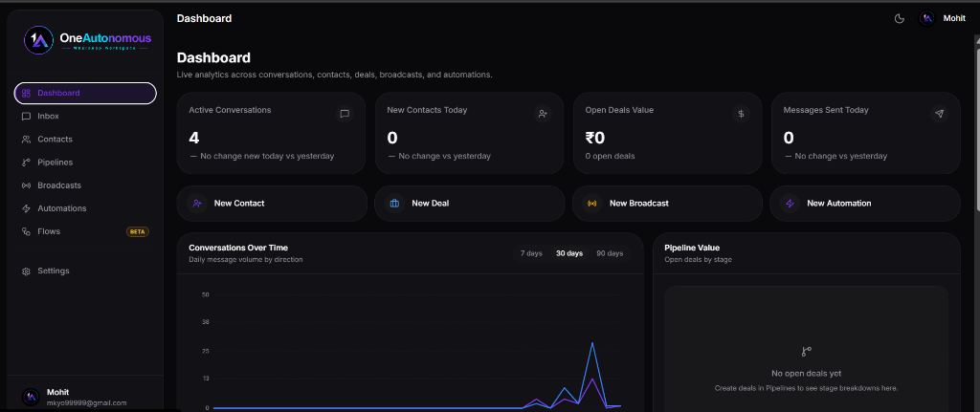The height and width of the screenshot is (412, 980).
Task: Open the Dashboard sidebar item
Action: pos(85,93)
